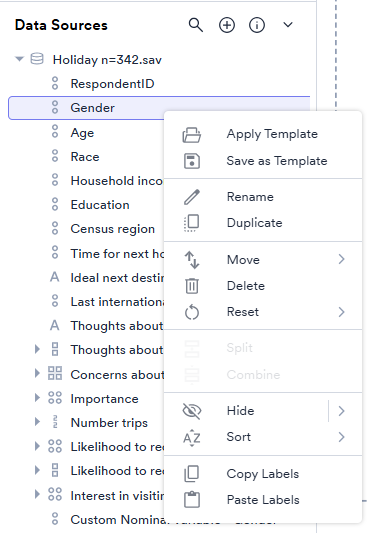The image size is (368, 533).
Task: Click the database icon beside Holiday n=342.sav
Action: click(37, 59)
